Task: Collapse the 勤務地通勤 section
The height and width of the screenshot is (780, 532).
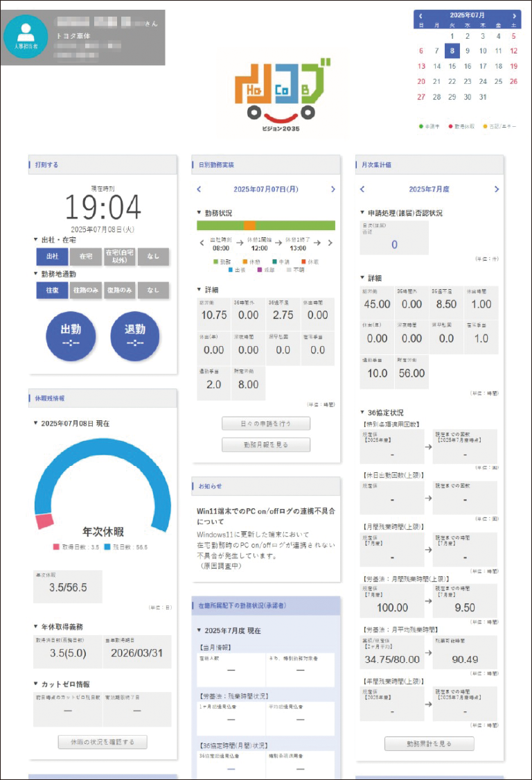Action: [x=36, y=274]
